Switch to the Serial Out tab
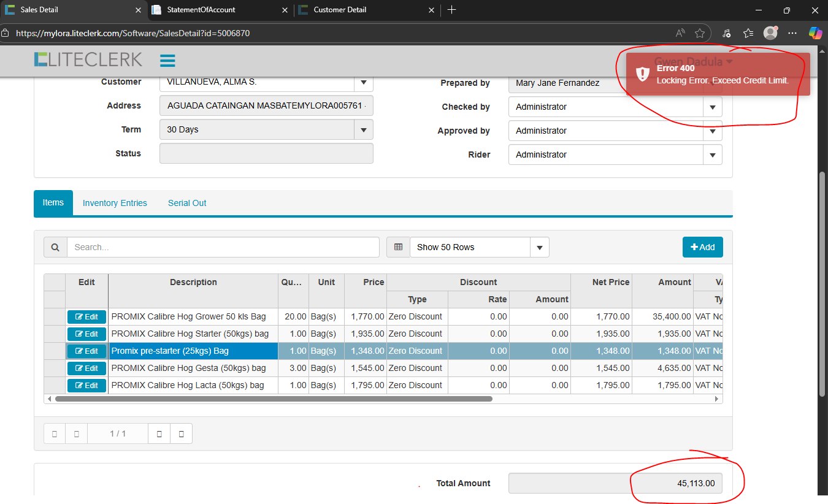This screenshot has height=504, width=828. [187, 203]
